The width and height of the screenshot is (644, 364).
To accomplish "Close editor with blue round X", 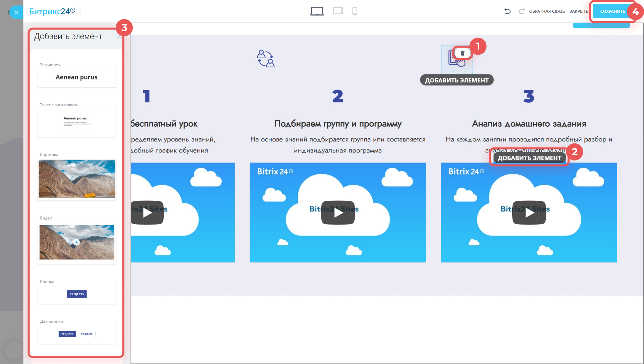I will point(16,12).
